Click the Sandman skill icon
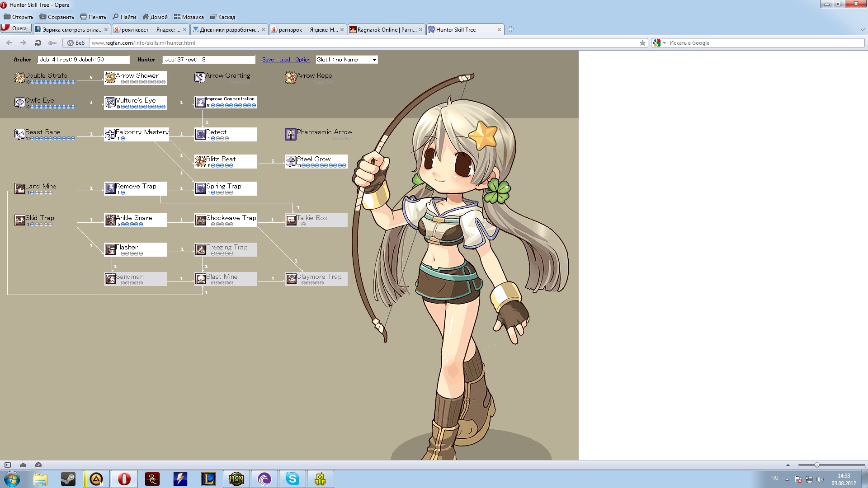The image size is (868, 488). [110, 279]
